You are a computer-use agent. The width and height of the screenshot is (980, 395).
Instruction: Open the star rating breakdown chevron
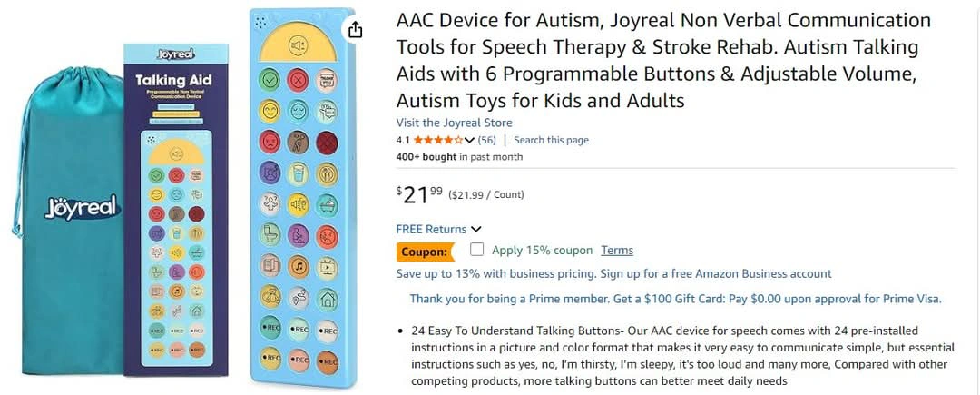(x=469, y=140)
